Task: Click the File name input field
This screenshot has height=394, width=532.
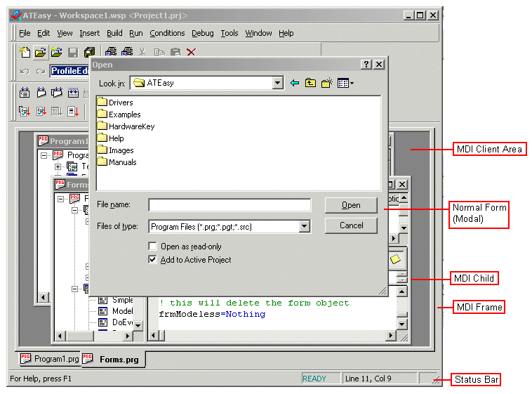Action: [x=230, y=205]
